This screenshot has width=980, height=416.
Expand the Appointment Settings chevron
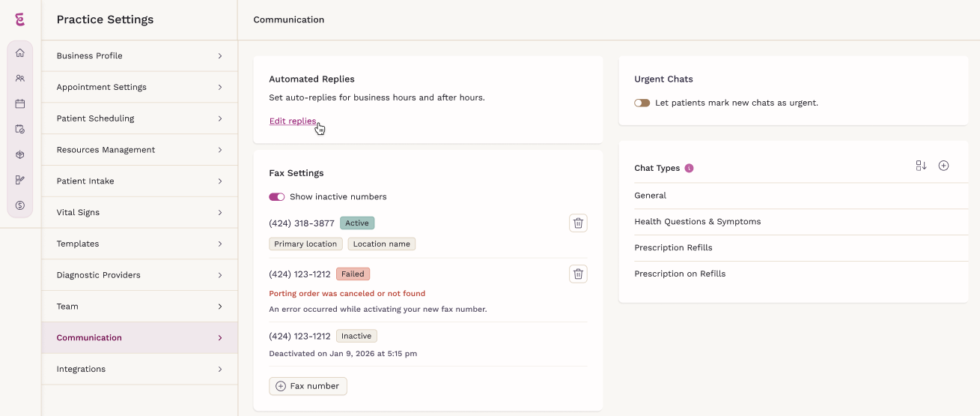point(220,87)
